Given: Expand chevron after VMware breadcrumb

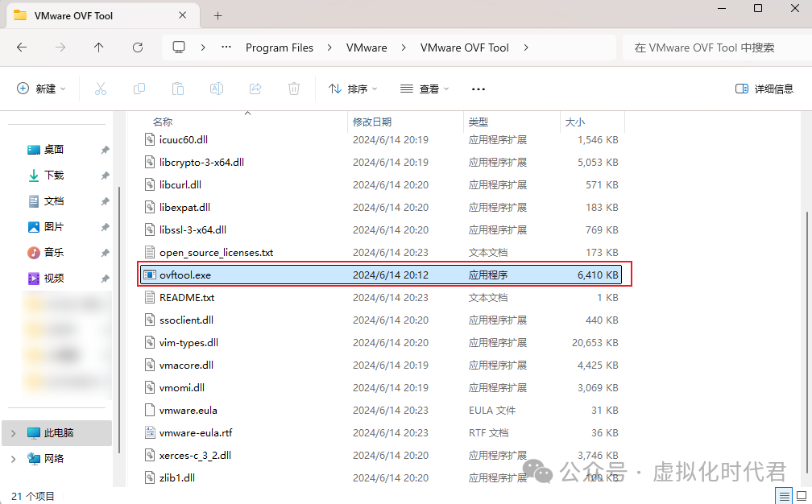Looking at the screenshot, I should click(404, 48).
